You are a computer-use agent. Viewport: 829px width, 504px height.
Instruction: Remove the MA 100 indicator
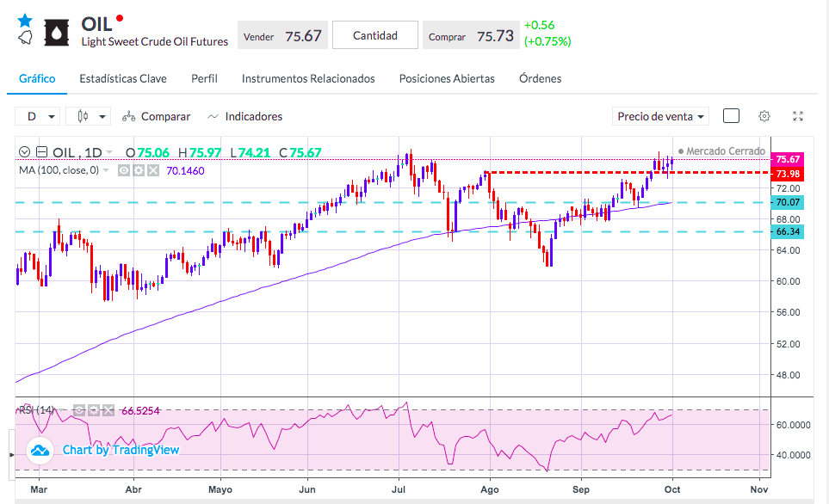coord(152,170)
